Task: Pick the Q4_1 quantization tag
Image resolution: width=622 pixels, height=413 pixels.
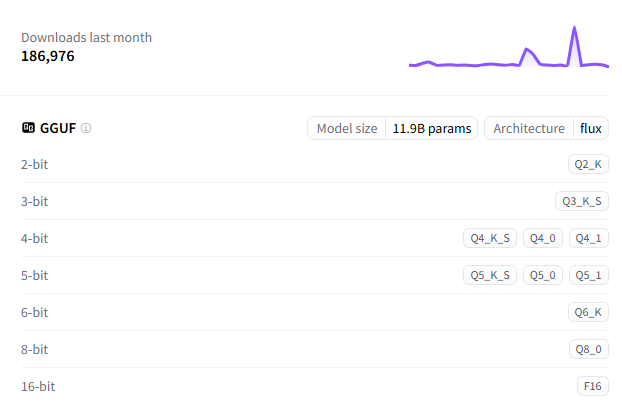Action: click(589, 238)
